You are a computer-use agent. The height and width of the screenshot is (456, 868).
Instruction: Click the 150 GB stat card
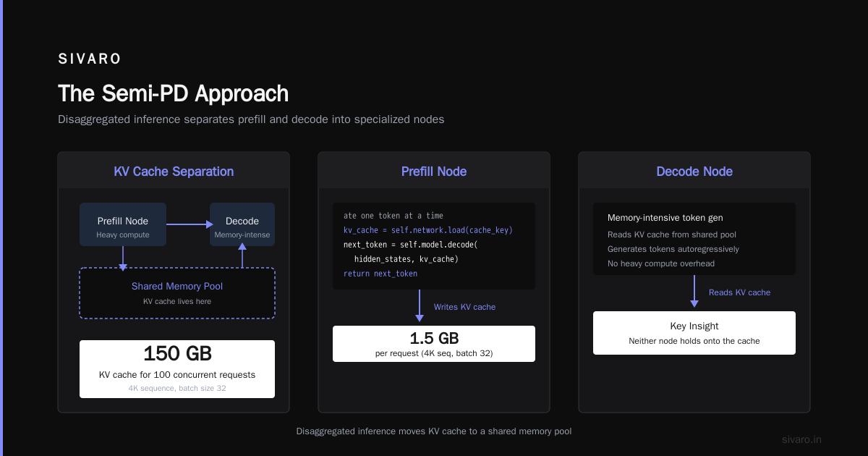(177, 369)
